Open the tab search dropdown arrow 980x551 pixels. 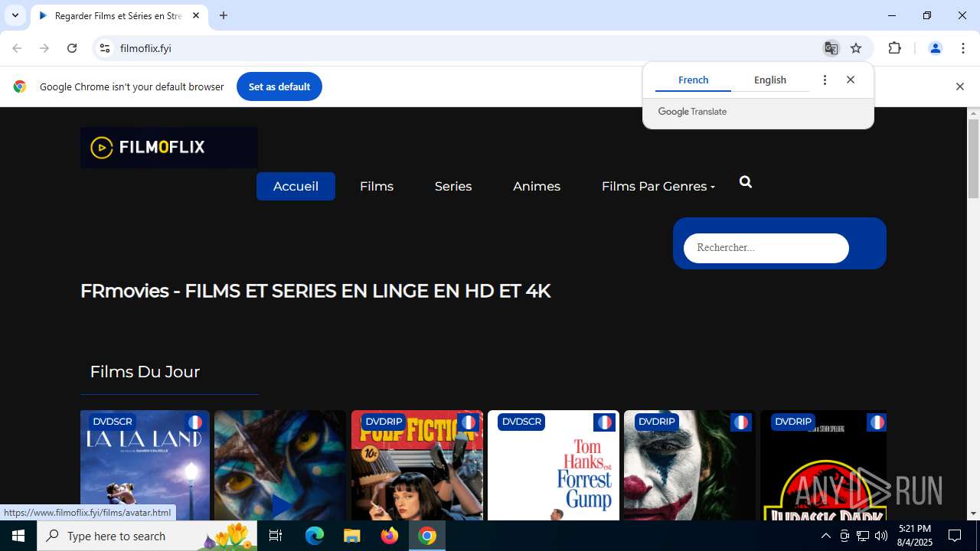pyautogui.click(x=15, y=15)
